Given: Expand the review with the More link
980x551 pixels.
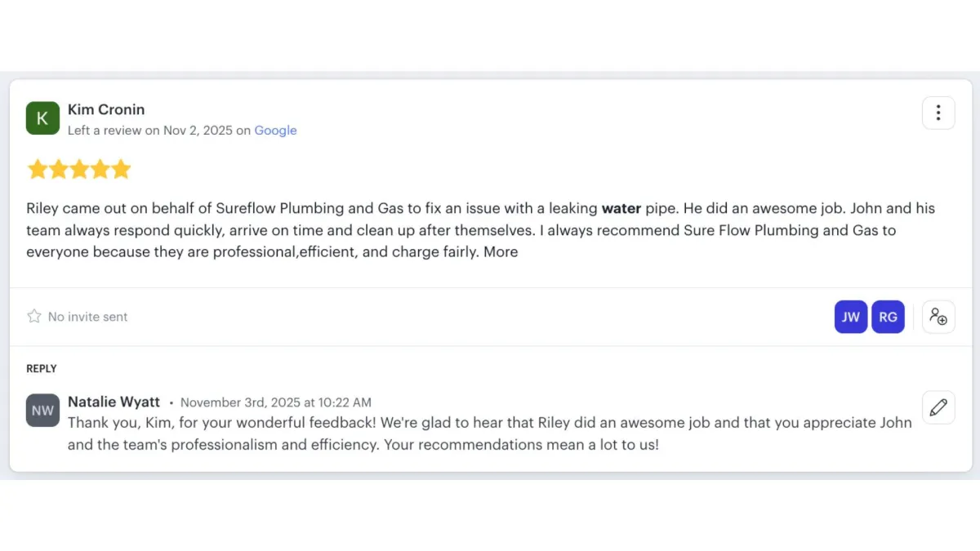Looking at the screenshot, I should click(501, 252).
